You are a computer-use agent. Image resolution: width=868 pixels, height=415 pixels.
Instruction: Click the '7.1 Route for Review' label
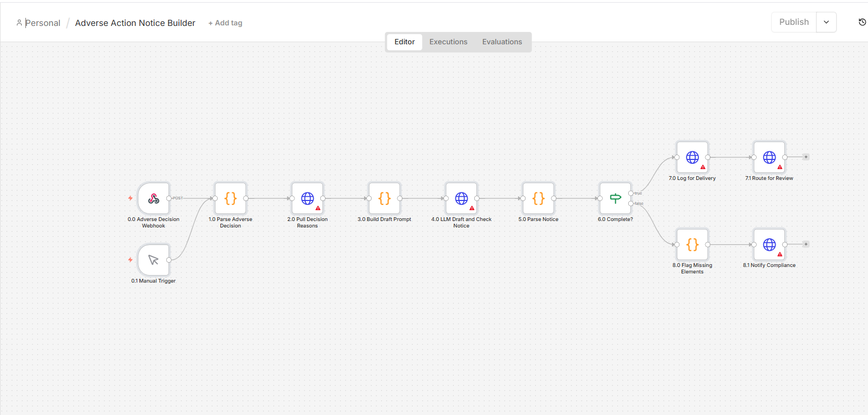pos(769,178)
